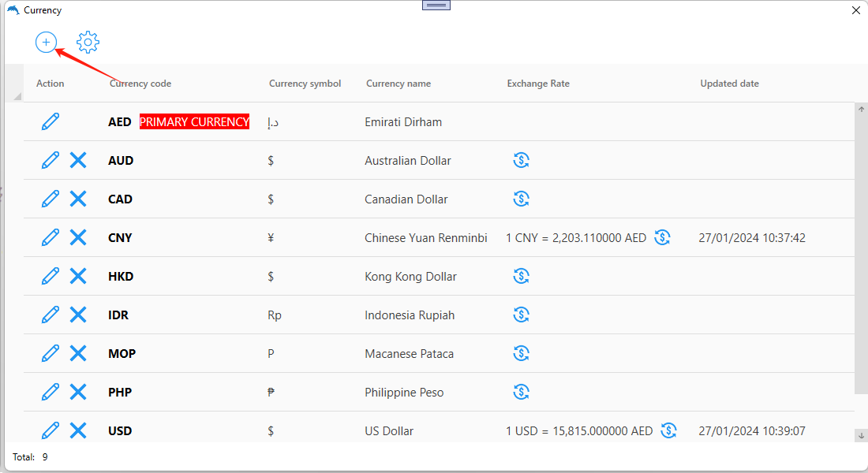Click the add new currency plus icon
868x473 pixels.
(x=46, y=42)
